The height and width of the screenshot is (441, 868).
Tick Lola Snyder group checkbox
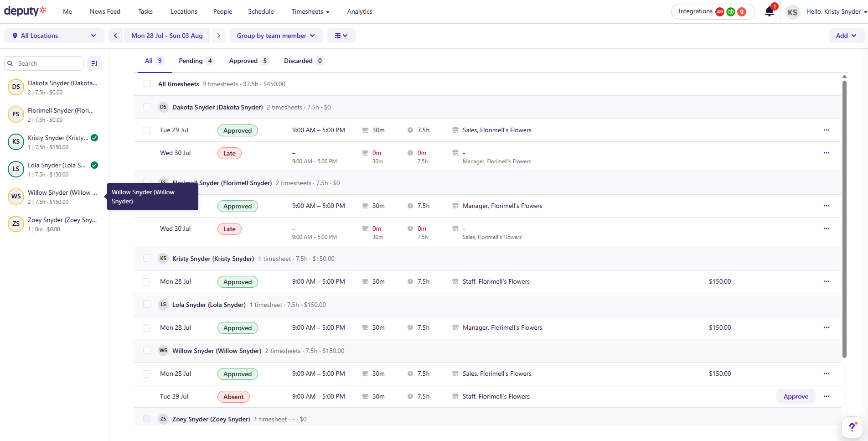[x=147, y=304]
